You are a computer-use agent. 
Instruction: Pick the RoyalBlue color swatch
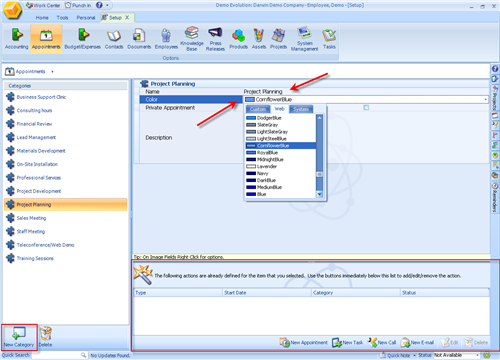(251, 153)
